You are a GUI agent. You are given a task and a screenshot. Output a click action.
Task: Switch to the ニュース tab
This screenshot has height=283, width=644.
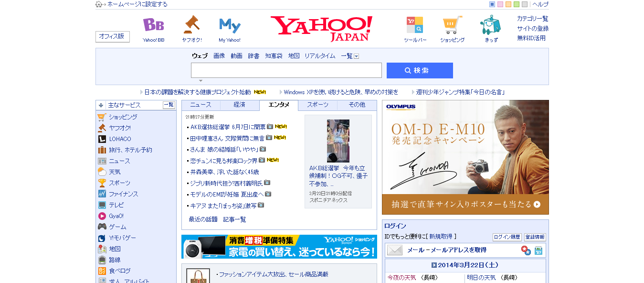[x=201, y=105]
